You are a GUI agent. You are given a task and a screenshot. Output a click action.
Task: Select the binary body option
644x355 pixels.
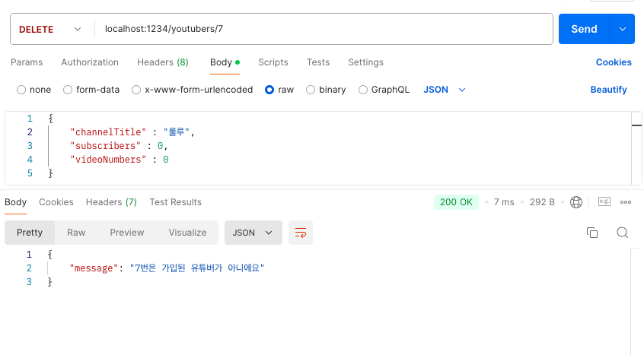click(311, 90)
